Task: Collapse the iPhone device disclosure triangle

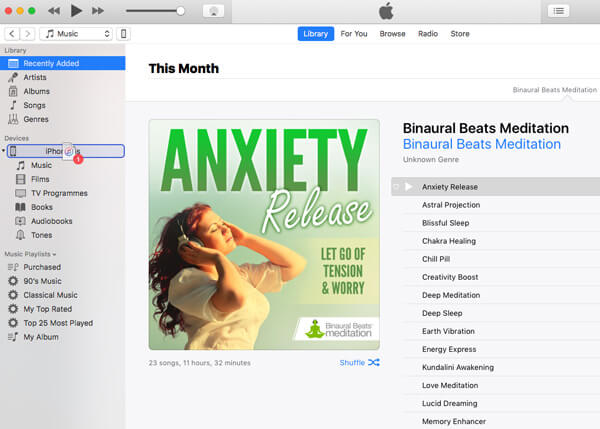Action: click(x=3, y=151)
